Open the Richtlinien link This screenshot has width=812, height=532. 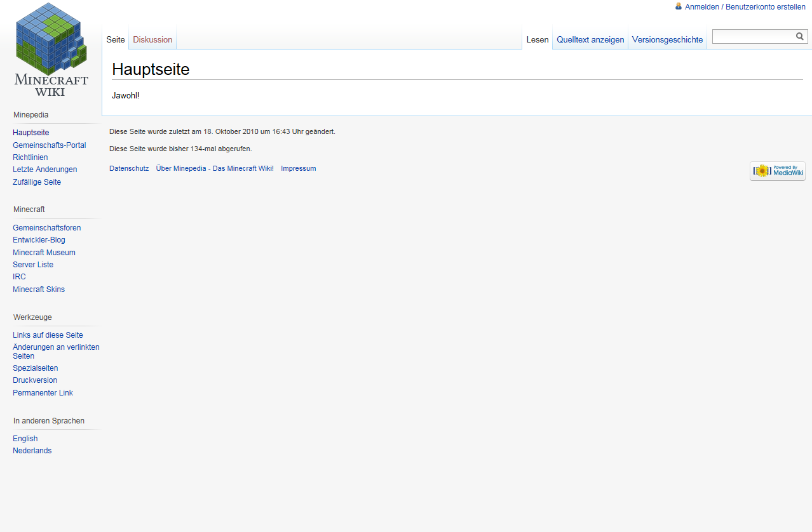[30, 157]
